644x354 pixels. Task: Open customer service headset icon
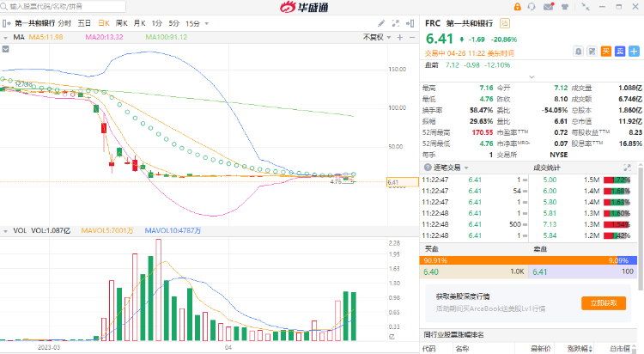coord(532,7)
